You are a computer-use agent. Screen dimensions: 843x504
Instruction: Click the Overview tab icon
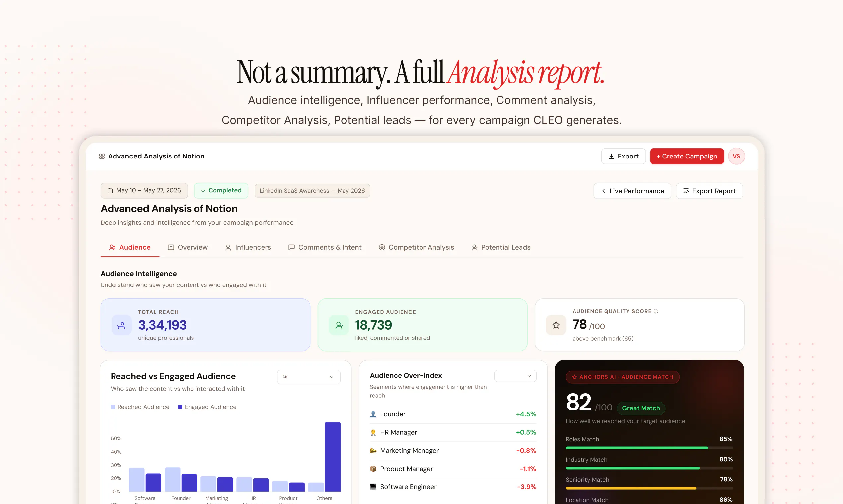pos(171,248)
